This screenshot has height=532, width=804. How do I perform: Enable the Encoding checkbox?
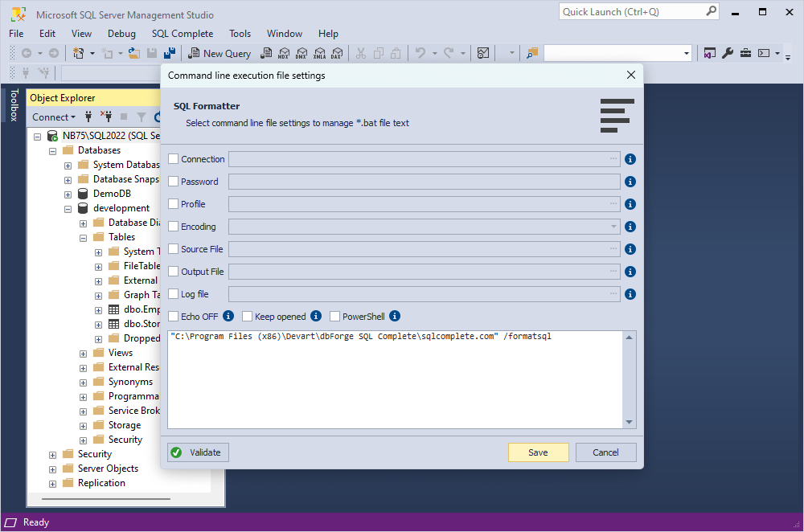coord(174,226)
